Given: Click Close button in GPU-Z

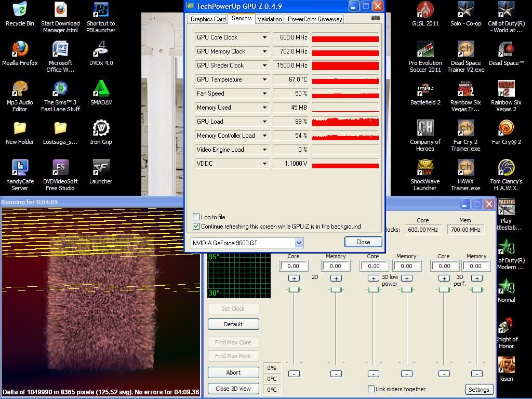Looking at the screenshot, I should pos(363,242).
